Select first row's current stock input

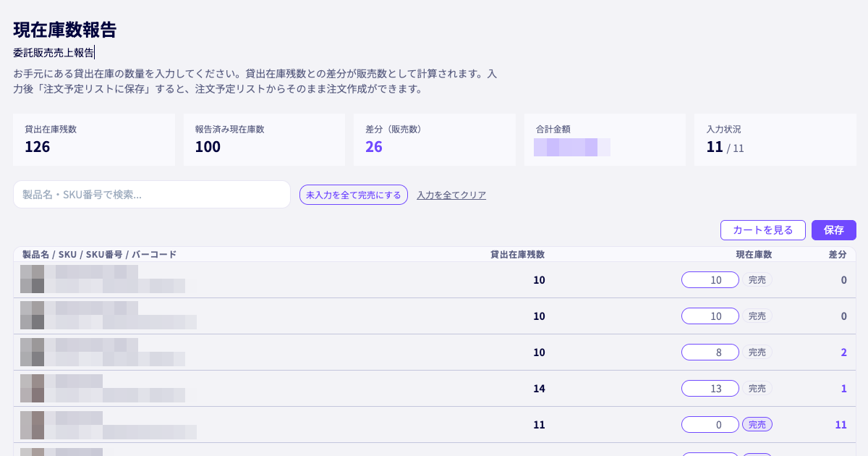point(710,280)
